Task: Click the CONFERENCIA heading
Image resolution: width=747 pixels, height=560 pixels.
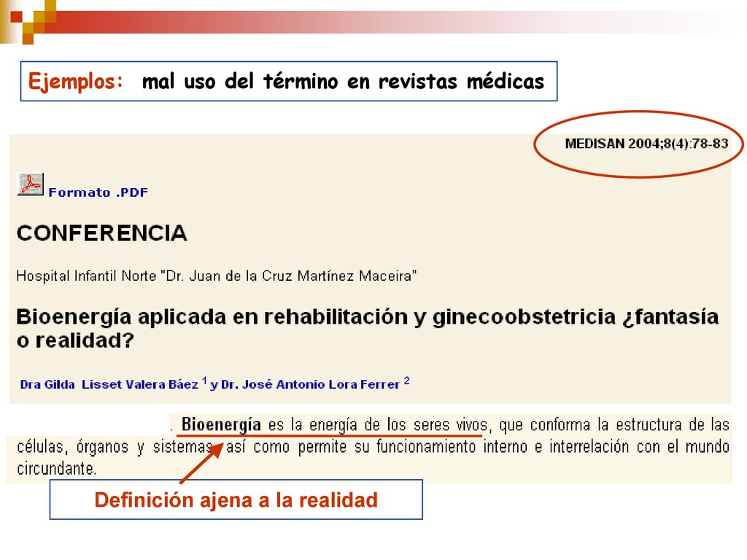Action: [x=101, y=233]
